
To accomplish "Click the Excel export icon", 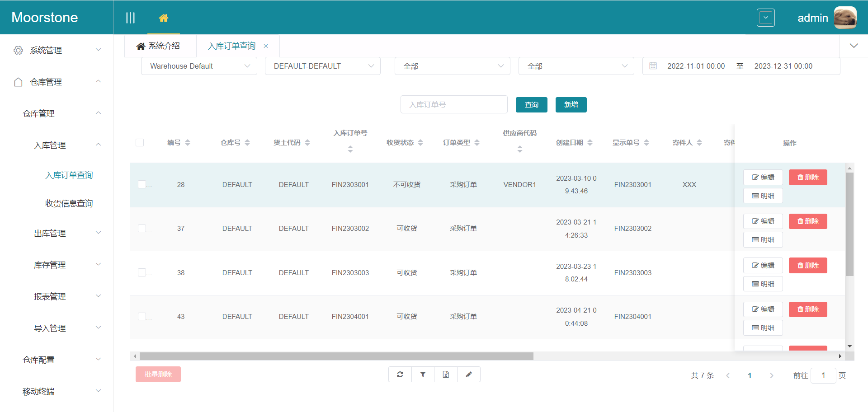I will pos(446,375).
